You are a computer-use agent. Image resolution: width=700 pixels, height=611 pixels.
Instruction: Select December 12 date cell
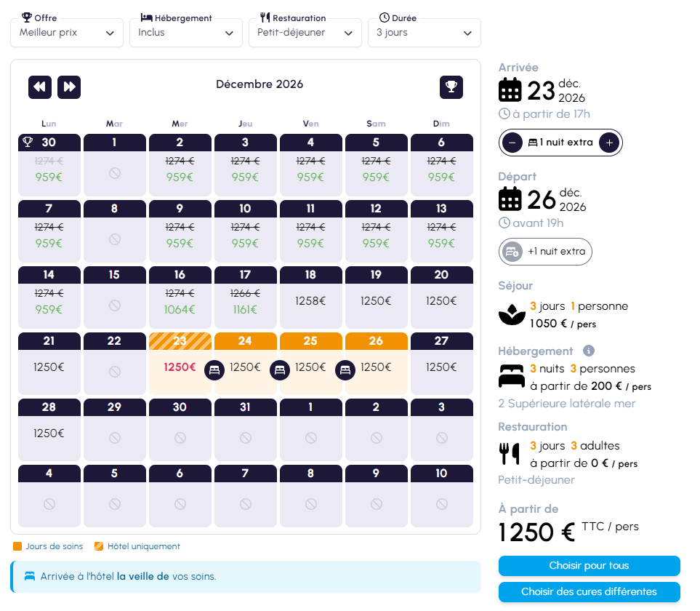pyautogui.click(x=377, y=231)
